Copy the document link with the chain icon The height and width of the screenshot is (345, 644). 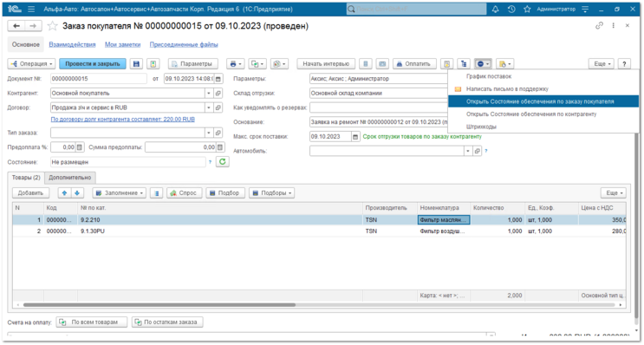pyautogui.click(x=599, y=25)
